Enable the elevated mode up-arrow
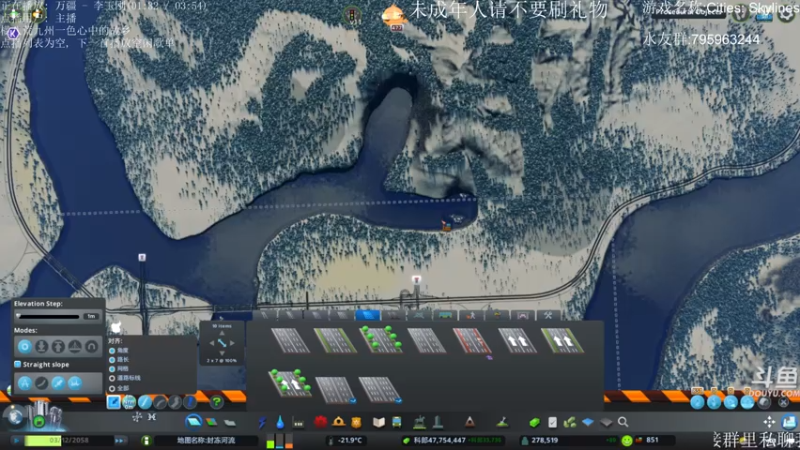 pyautogui.click(x=58, y=347)
